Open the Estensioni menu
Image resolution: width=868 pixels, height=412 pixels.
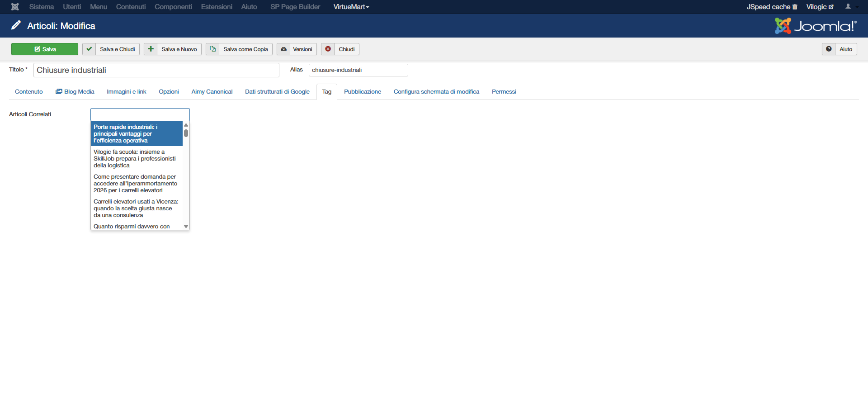click(217, 7)
